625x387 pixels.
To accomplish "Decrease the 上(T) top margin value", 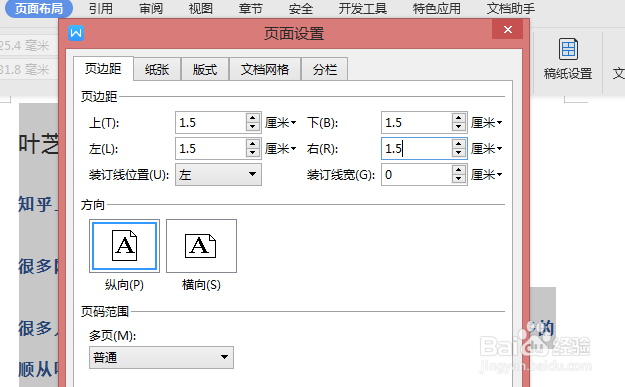I will (253, 127).
